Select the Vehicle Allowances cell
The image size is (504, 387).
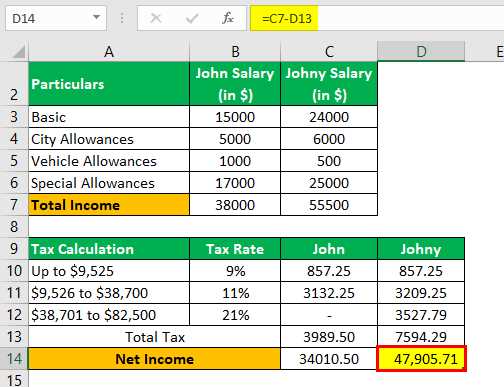109,161
